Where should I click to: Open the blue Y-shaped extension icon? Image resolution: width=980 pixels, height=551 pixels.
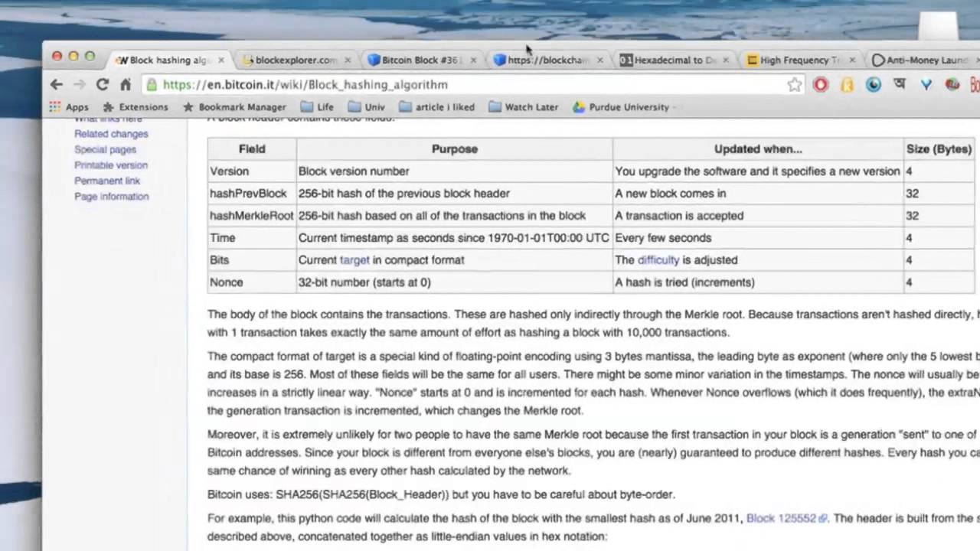coord(926,85)
